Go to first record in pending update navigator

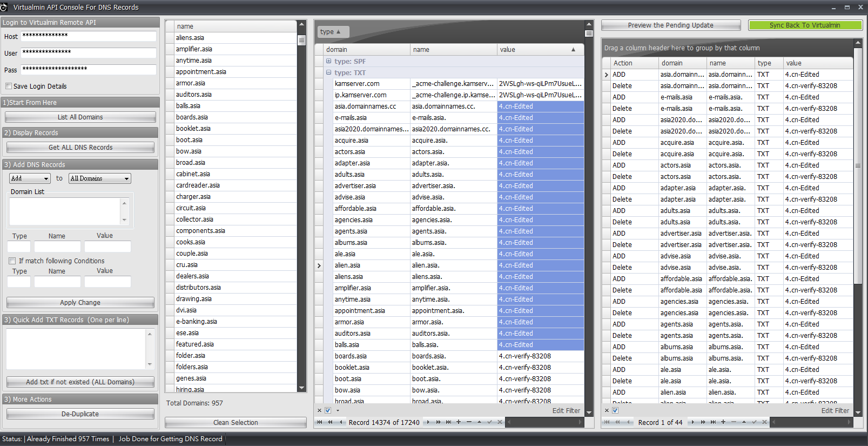pyautogui.click(x=607, y=422)
